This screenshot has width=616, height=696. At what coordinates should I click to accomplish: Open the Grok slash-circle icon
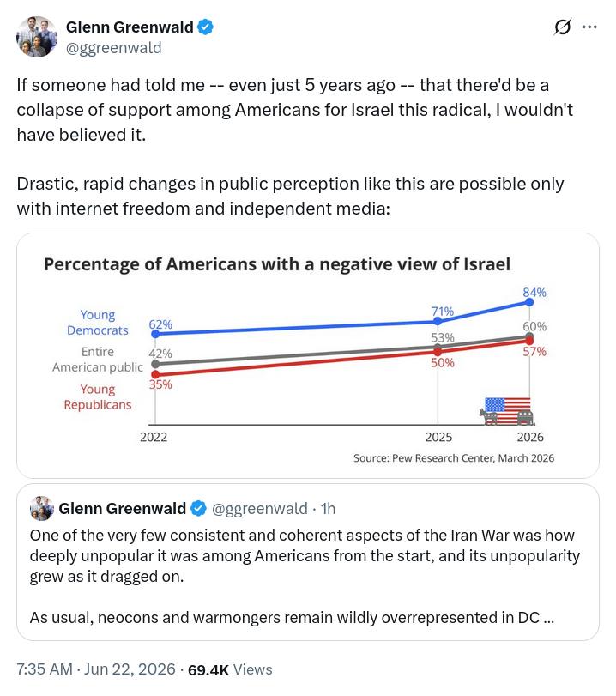point(562,27)
